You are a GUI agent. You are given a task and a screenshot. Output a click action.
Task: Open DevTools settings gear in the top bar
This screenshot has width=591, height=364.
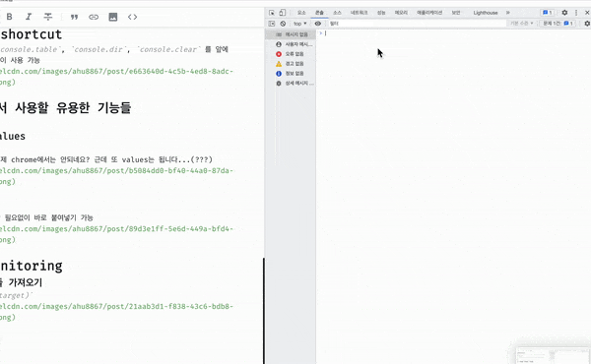[564, 13]
